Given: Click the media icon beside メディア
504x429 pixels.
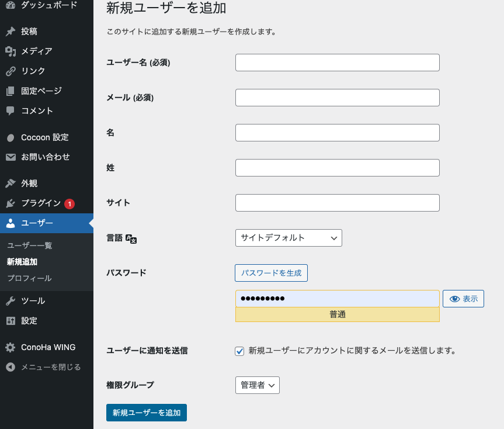Looking at the screenshot, I should (x=11, y=51).
